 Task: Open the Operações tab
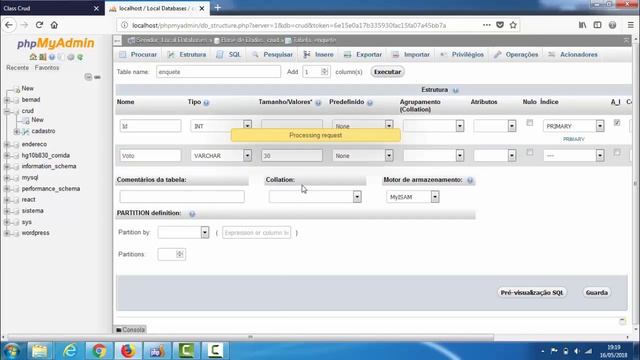tap(516, 54)
